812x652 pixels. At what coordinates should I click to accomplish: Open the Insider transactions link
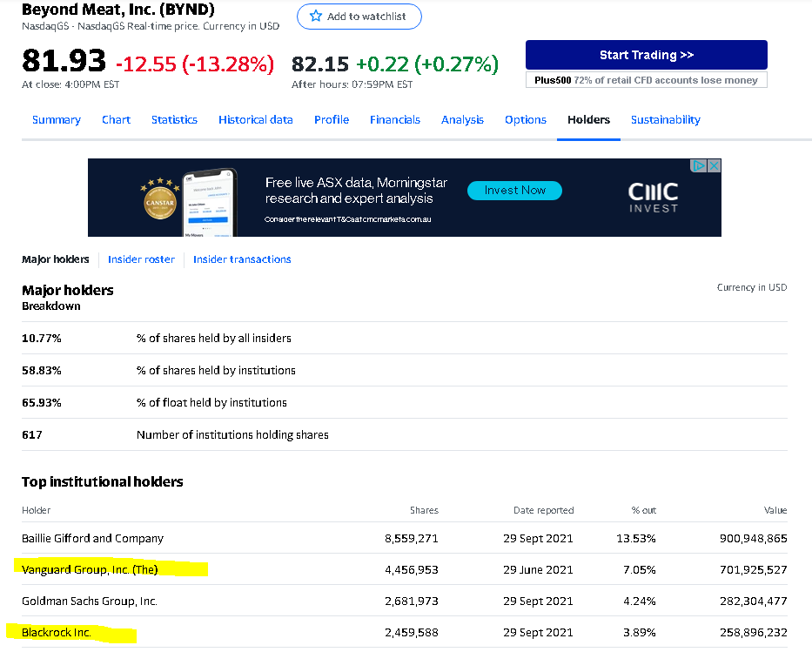(x=242, y=259)
